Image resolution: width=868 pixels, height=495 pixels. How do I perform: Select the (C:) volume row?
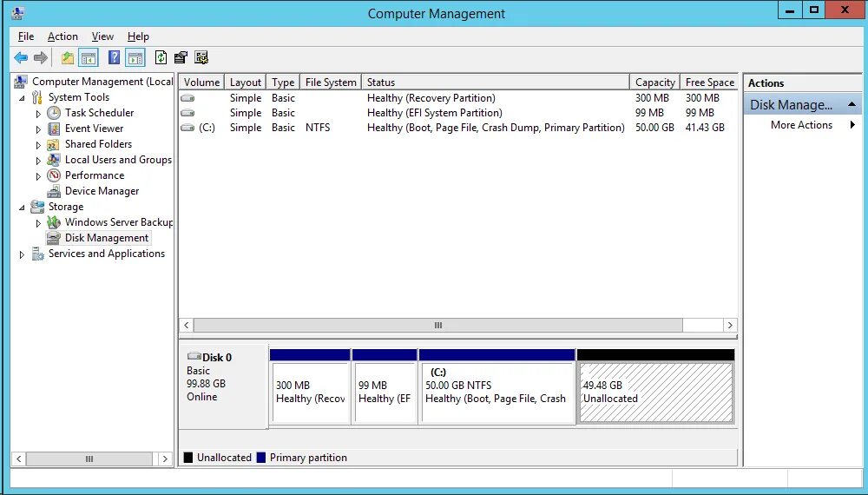coord(458,128)
